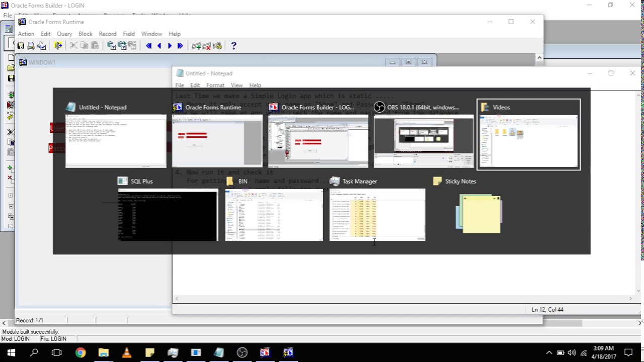This screenshot has width=644, height=362.
Task: Open the Windows Start menu
Action: tap(11, 352)
